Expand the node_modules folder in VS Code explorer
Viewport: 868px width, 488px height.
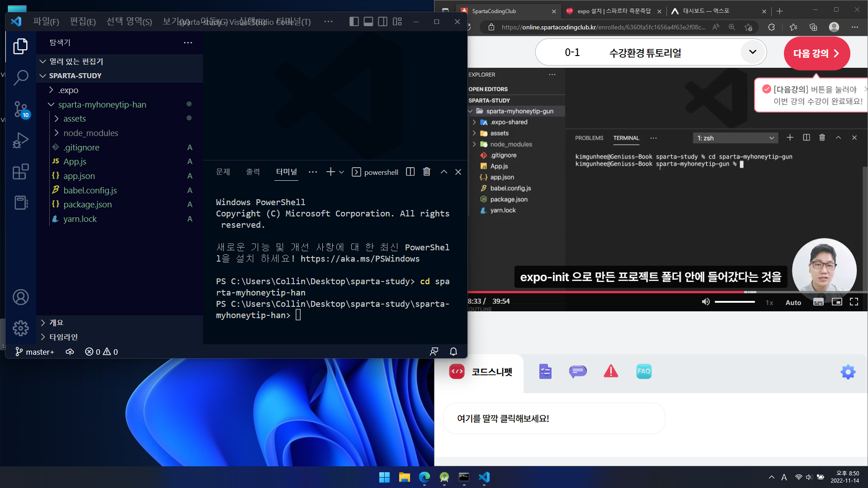57,133
